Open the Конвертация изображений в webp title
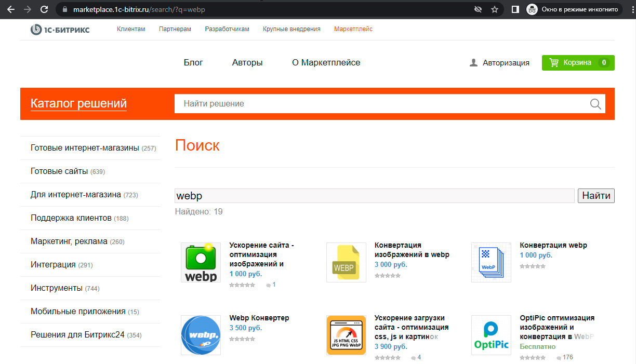This screenshot has width=636, height=364. click(412, 250)
